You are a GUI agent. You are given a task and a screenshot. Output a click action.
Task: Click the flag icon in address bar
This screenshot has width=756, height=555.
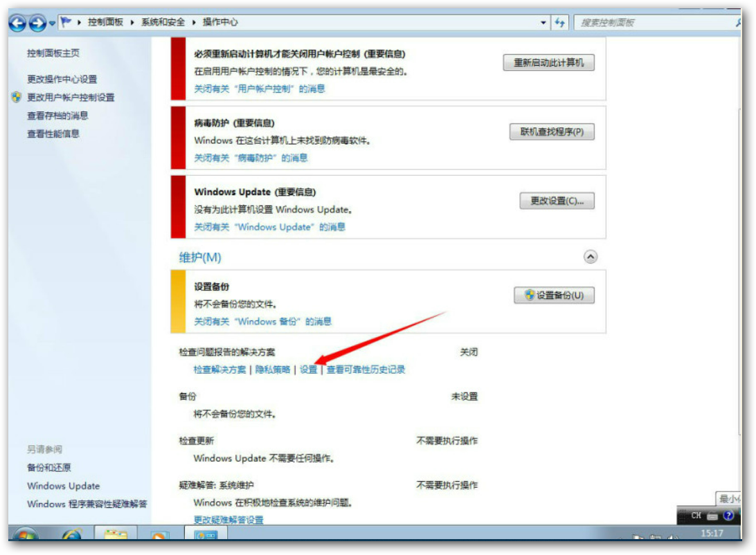pyautogui.click(x=66, y=22)
